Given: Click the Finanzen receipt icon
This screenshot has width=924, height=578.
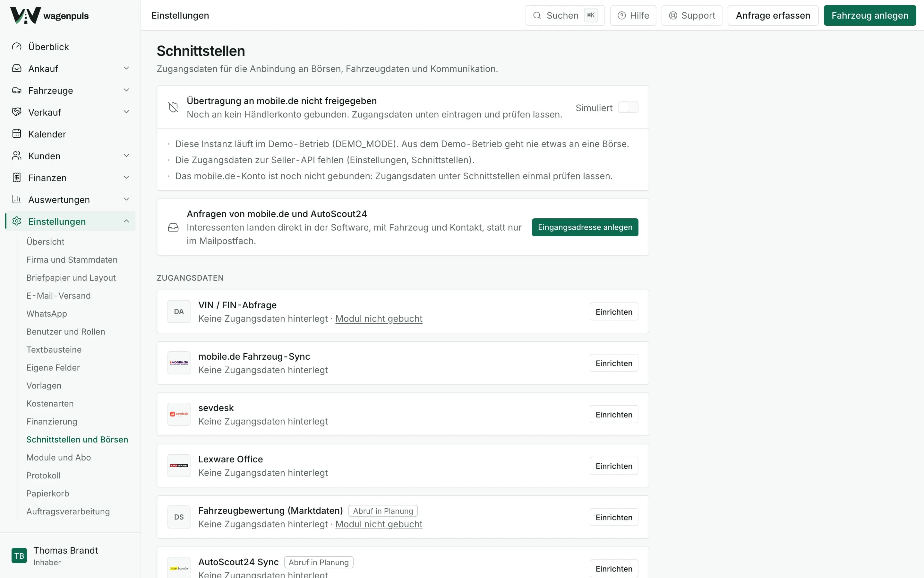Looking at the screenshot, I should point(17,177).
